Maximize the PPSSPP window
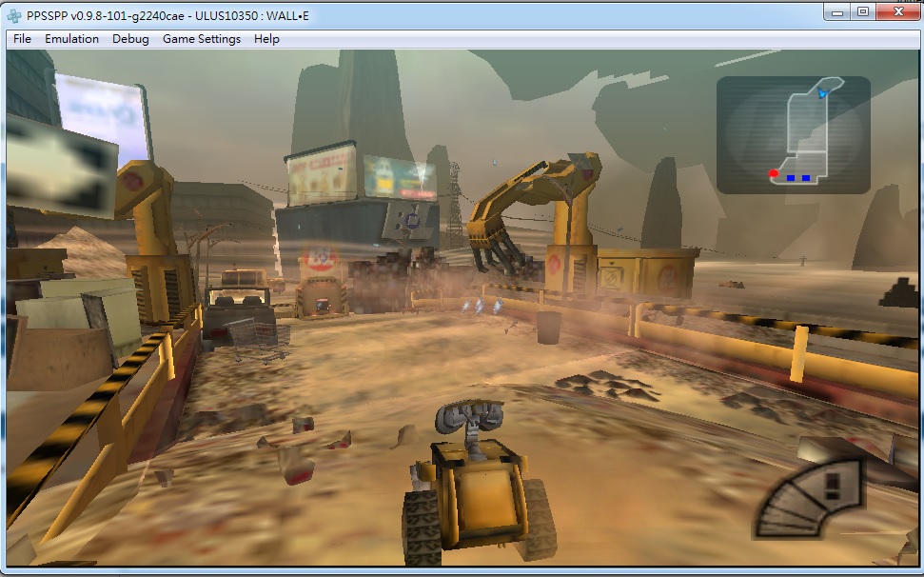Viewport: 924px width, 577px height. coord(863,11)
